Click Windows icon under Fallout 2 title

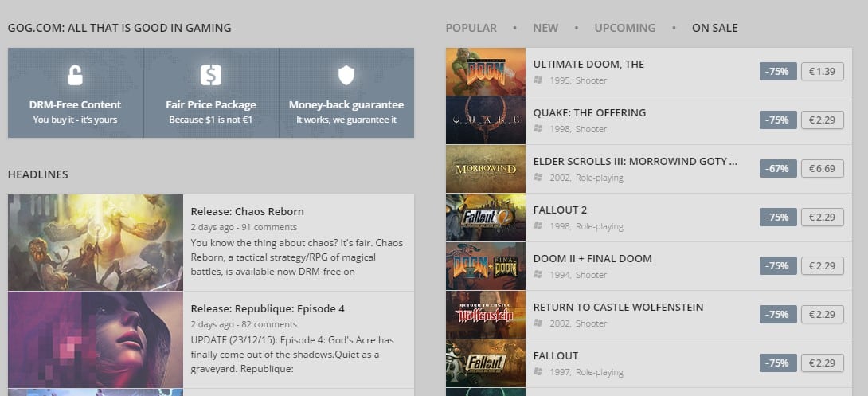[x=538, y=226]
